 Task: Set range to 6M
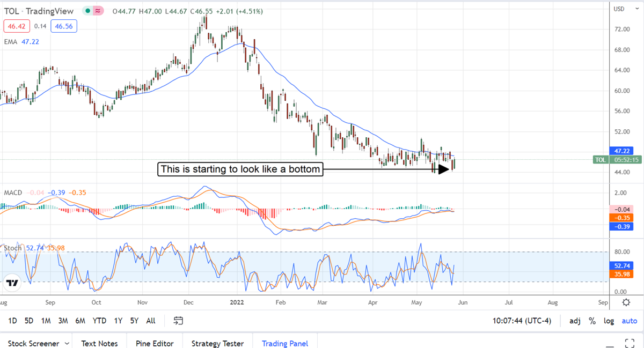click(x=80, y=321)
